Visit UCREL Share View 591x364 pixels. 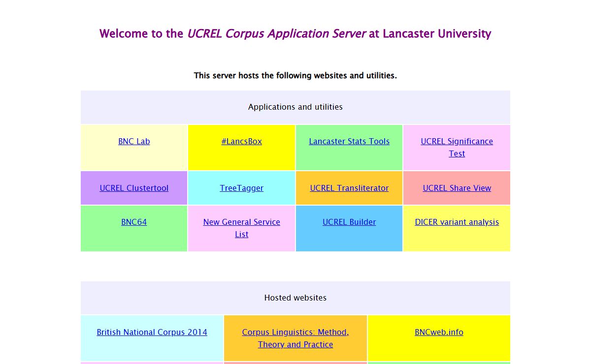[x=457, y=188]
